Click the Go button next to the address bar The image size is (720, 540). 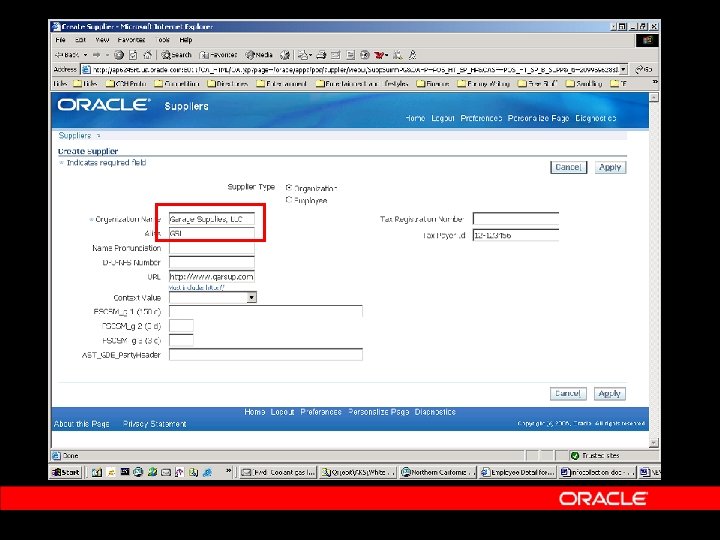tap(644, 69)
